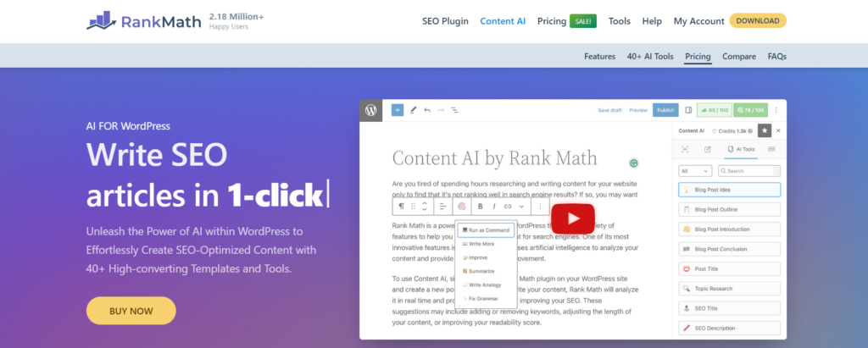Choose Summarize from popup menu

478,271
